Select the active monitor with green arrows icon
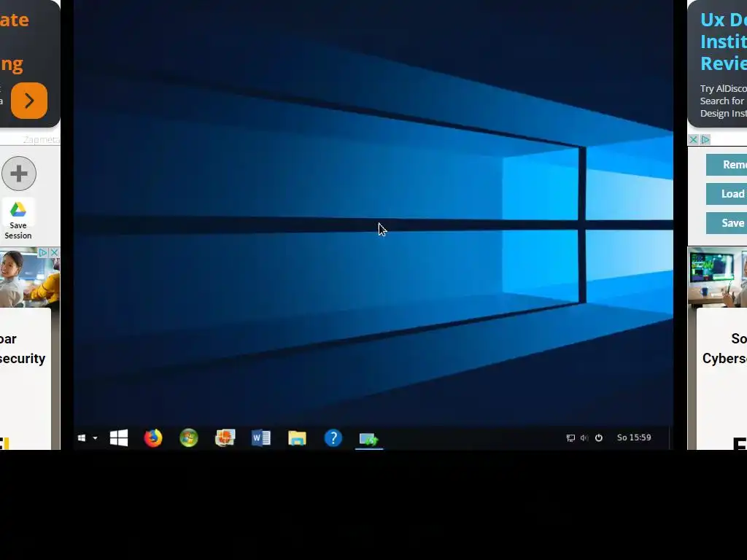 [368, 438]
